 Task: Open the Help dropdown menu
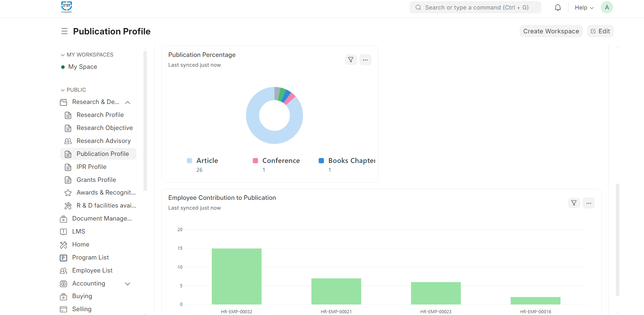584,7
